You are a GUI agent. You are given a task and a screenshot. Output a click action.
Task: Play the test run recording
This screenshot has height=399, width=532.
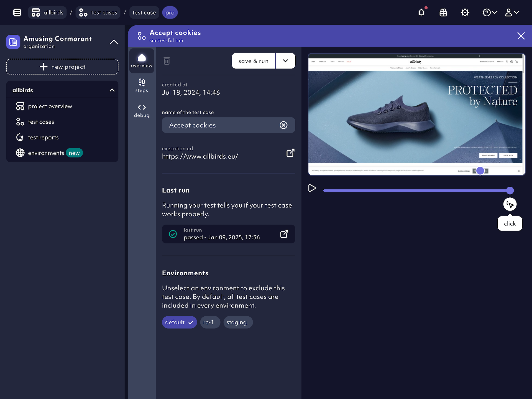click(312, 188)
